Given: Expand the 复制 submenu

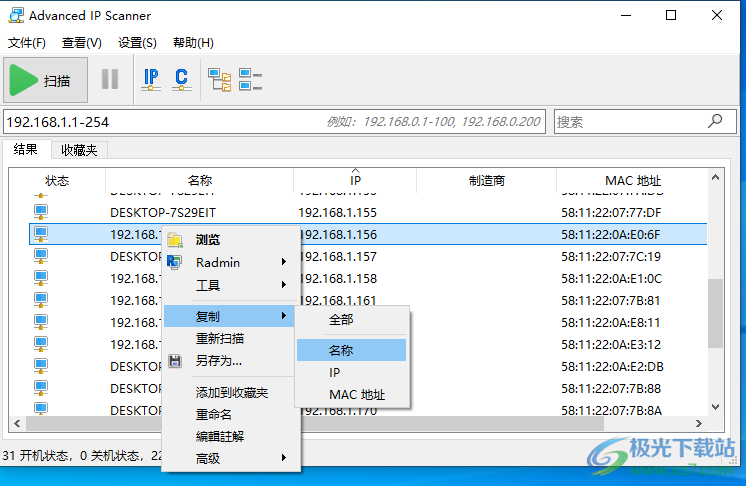Looking at the screenshot, I should [x=229, y=316].
